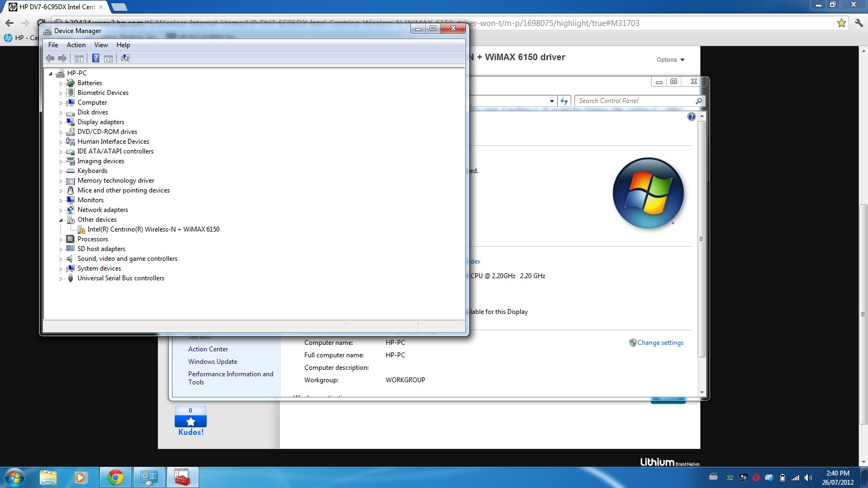The height and width of the screenshot is (488, 868).
Task: Click the Chrome wrench settings icon
Action: (858, 23)
